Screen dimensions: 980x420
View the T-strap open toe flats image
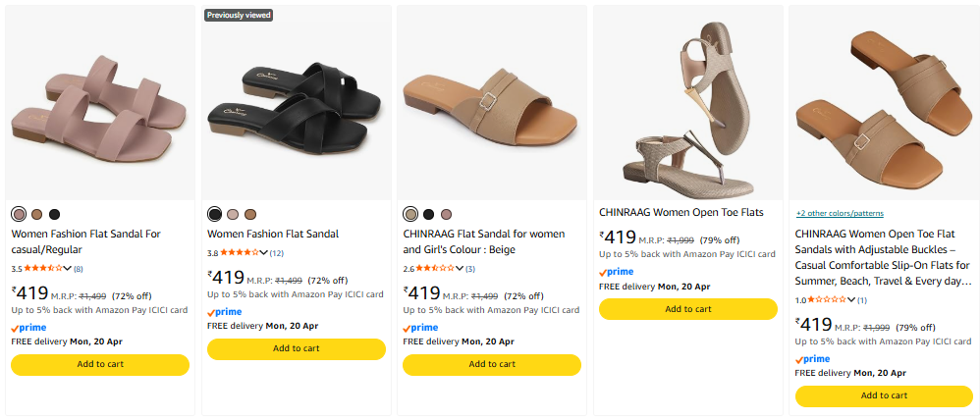click(x=688, y=103)
